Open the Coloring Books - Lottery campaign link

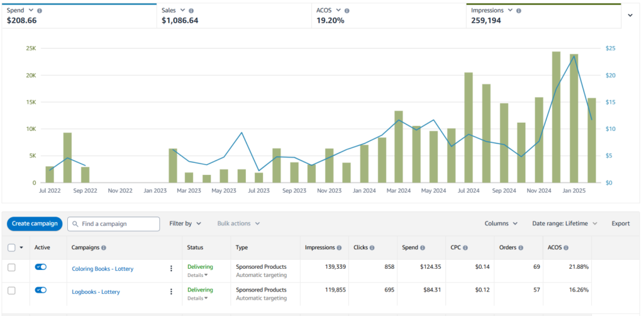[x=103, y=269]
